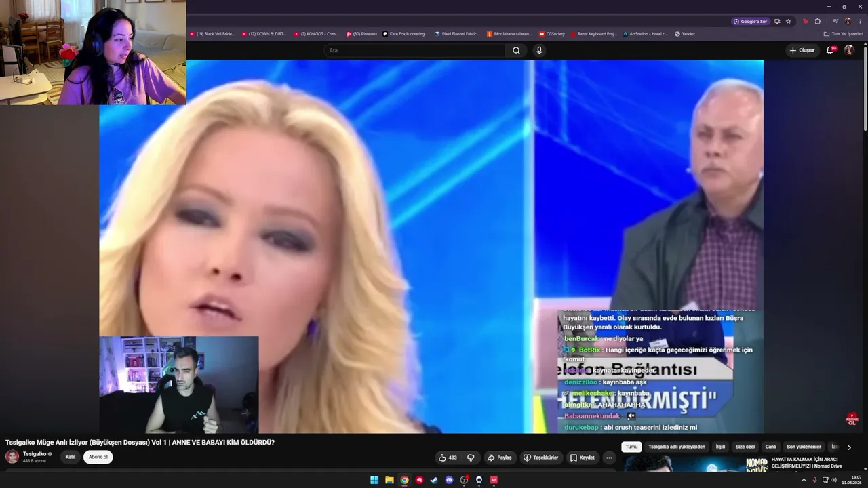Show more filter chips with right arrow

pyautogui.click(x=849, y=447)
